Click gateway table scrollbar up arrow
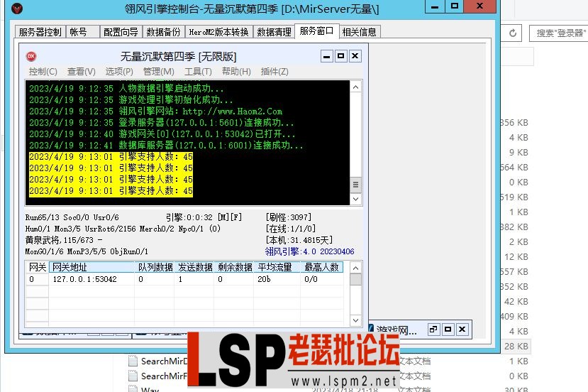The image size is (588, 392). pyautogui.click(x=356, y=268)
